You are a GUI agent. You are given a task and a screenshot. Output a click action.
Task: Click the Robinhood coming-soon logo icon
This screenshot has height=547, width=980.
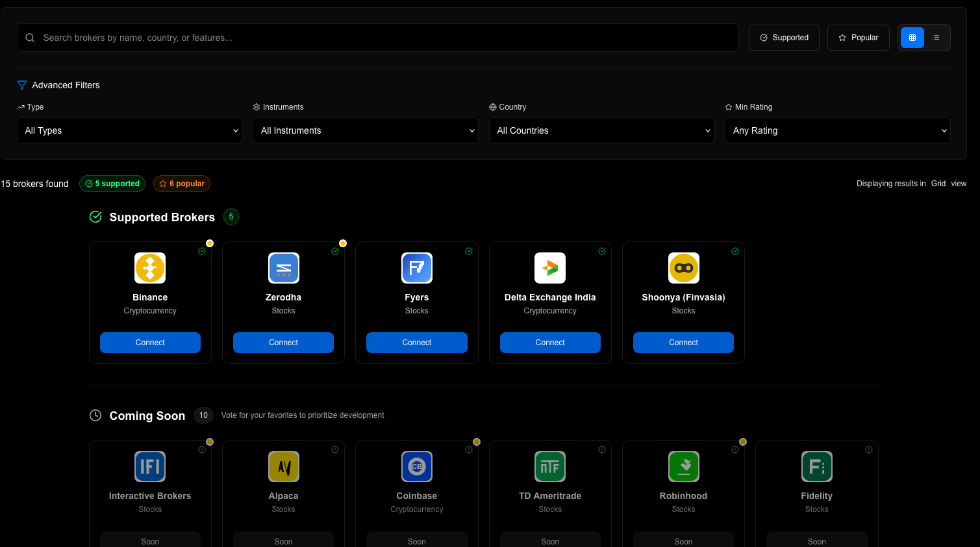[683, 466]
